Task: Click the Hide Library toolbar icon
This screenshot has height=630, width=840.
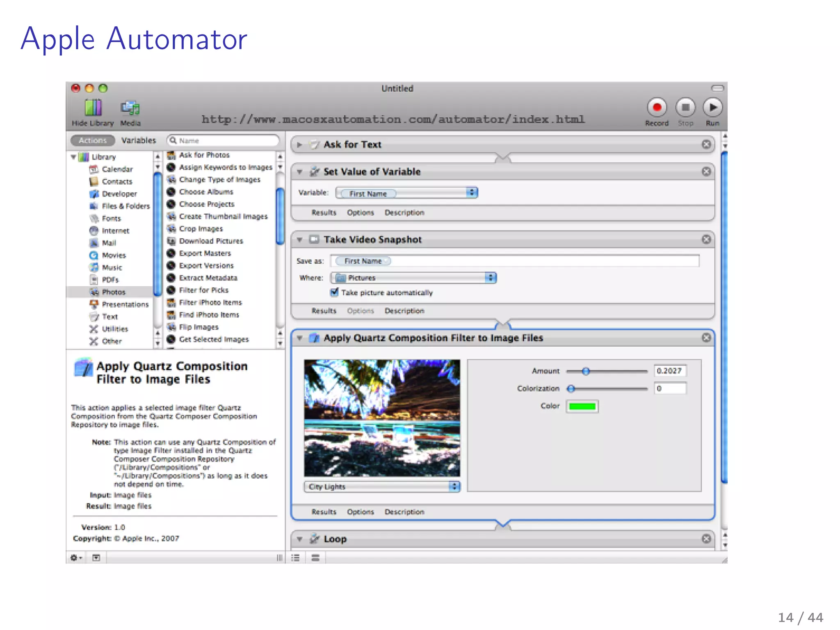Action: [x=93, y=108]
